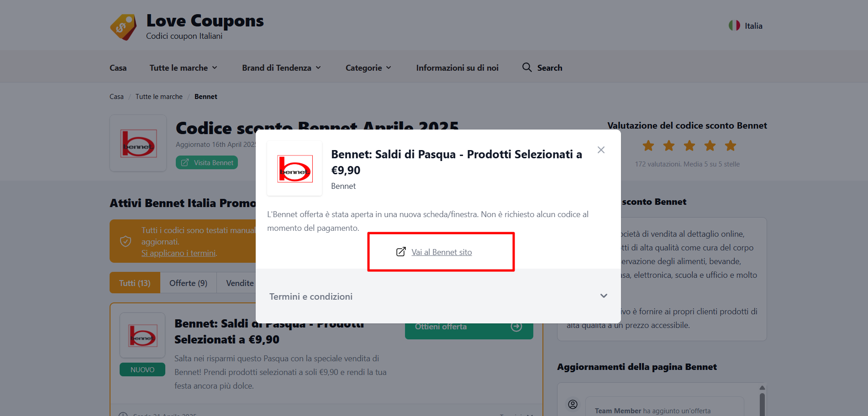Open the Tutte le marche dropdown

pyautogui.click(x=184, y=68)
